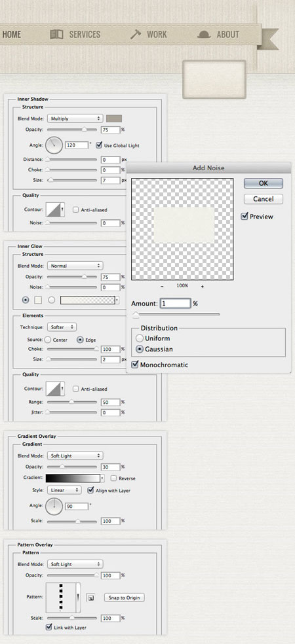Click Inner Shadow Angle field showing 120
The image size is (295, 644).
click(x=77, y=145)
